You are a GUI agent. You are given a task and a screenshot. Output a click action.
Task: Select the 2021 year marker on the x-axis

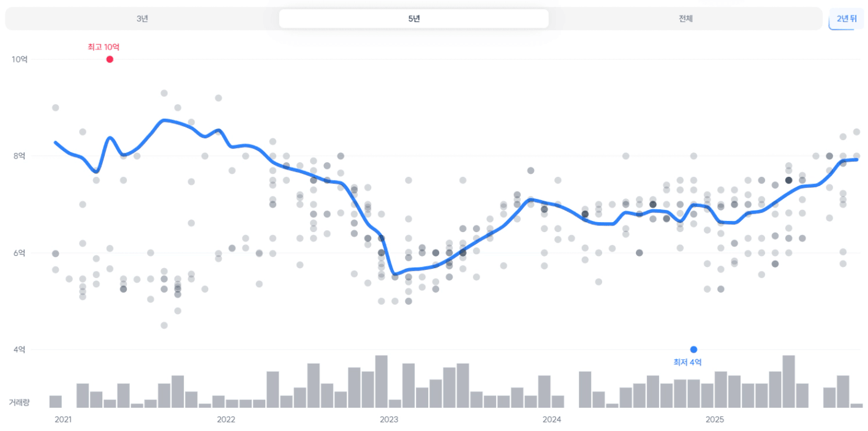(63, 419)
